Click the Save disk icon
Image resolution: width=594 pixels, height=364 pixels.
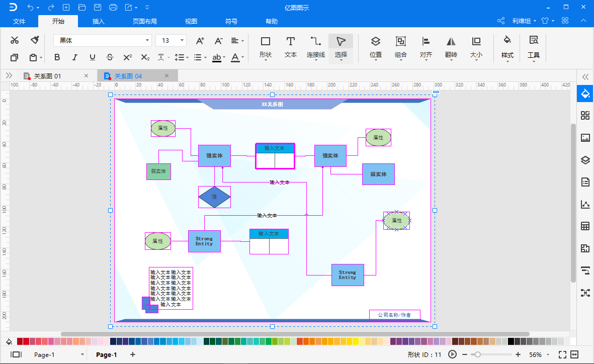(x=98, y=7)
